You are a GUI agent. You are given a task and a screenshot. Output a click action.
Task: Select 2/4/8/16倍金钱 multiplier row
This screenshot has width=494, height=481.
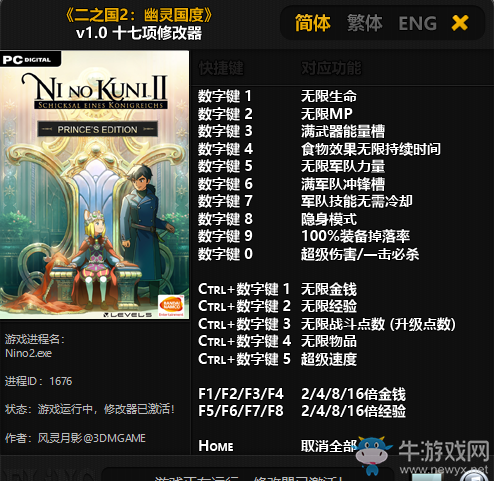click(302, 394)
